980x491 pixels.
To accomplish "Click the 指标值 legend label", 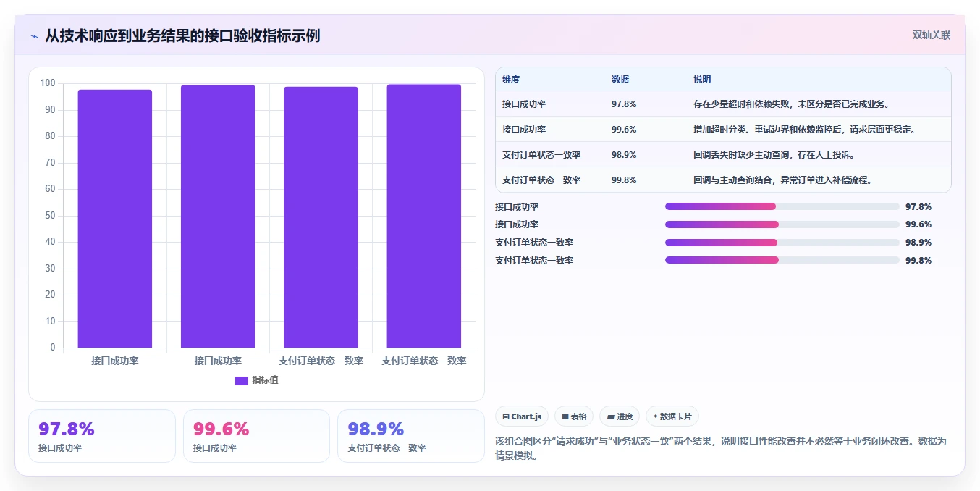I will point(265,380).
